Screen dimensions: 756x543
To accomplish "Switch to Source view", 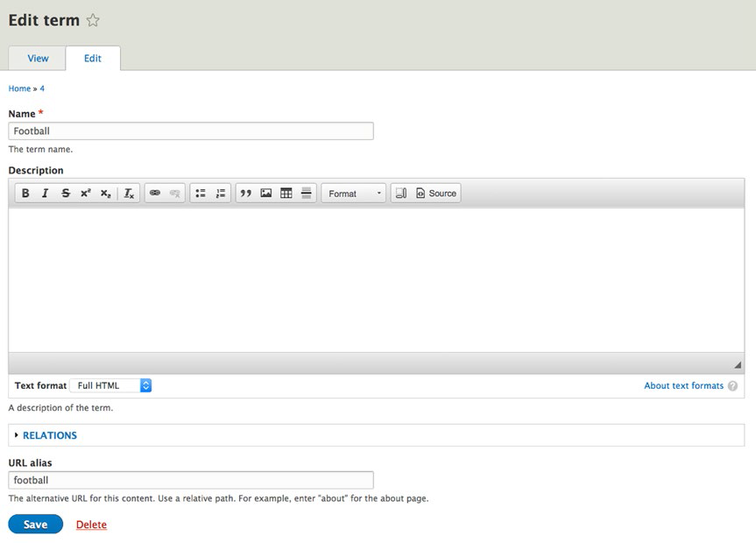I will pyautogui.click(x=436, y=194).
